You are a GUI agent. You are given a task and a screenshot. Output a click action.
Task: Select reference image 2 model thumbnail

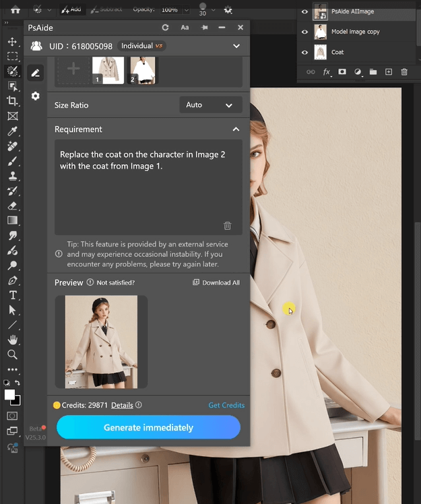[143, 70]
